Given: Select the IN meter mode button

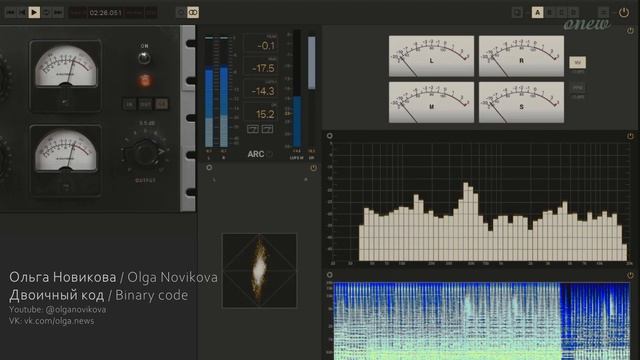Looking at the screenshot, I should [x=129, y=104].
